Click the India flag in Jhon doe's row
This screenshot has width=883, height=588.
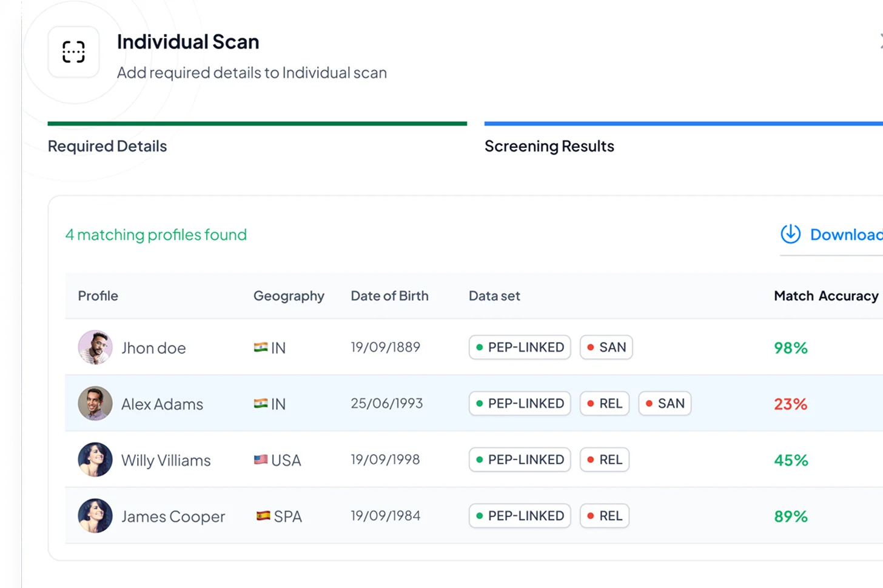[261, 347]
